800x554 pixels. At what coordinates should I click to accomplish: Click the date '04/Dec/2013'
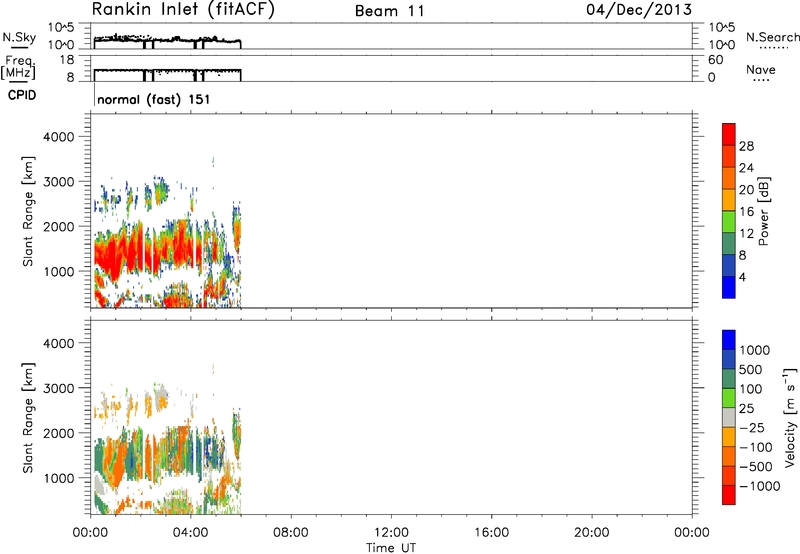(639, 9)
